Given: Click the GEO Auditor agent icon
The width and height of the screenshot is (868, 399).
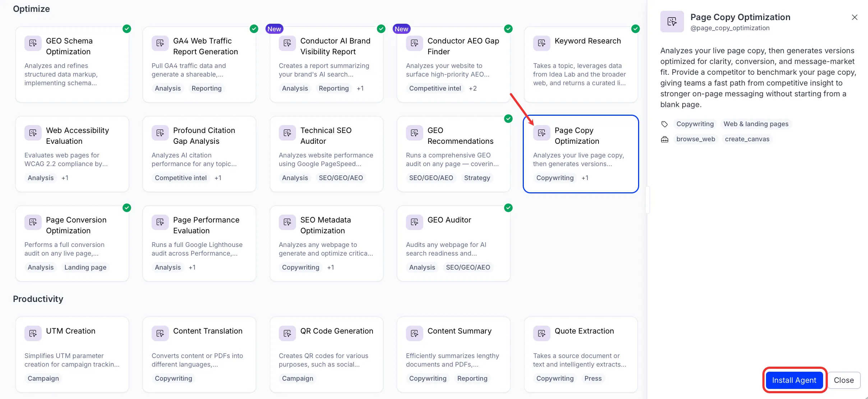Looking at the screenshot, I should [414, 222].
